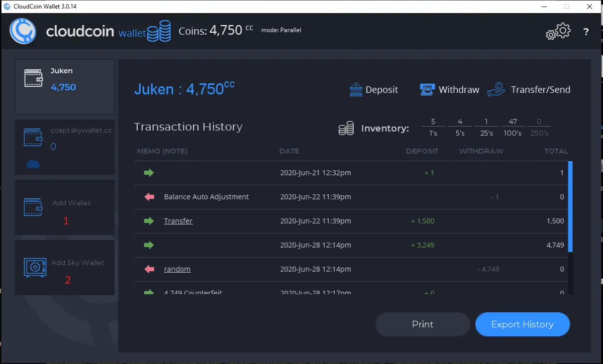Click the Coins: 4,750 balance in header
The image size is (603, 364).
[x=216, y=30]
